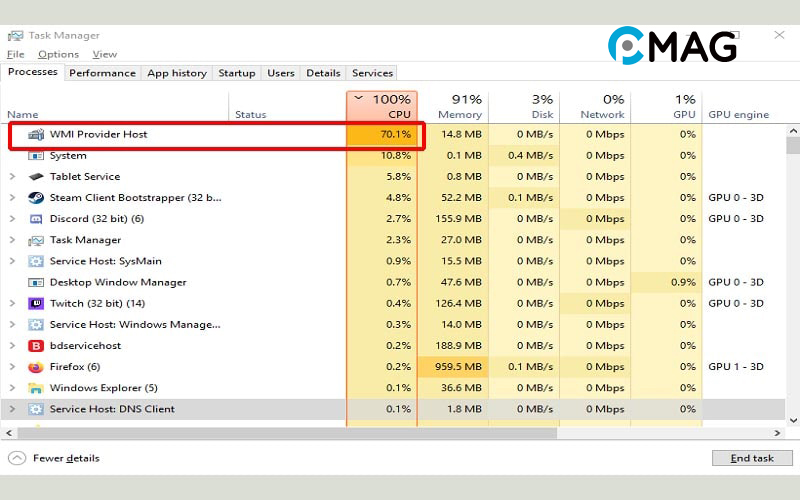Expand the Service Host: SysMain group
This screenshot has width=800, height=500.
coord(12,261)
